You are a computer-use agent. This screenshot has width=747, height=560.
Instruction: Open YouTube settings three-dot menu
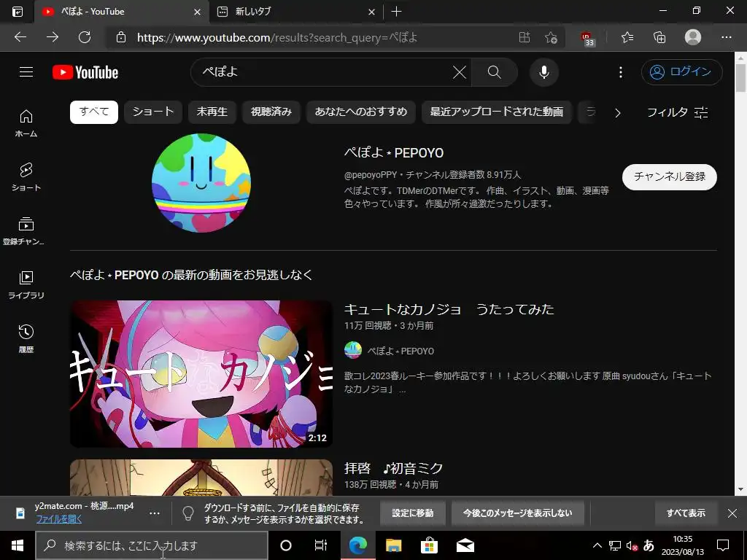[620, 72]
